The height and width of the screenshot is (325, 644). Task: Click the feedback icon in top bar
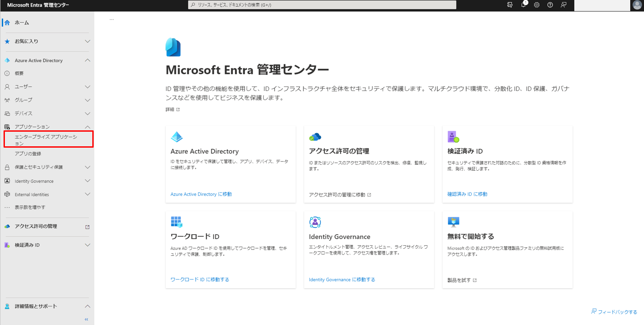[563, 5]
